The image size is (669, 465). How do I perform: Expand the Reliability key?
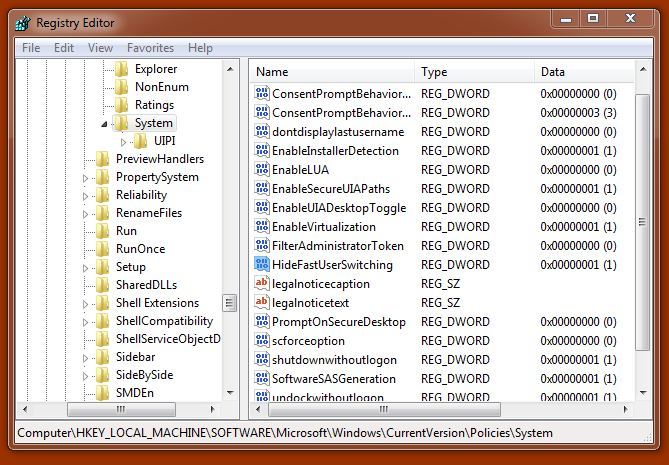coord(85,196)
